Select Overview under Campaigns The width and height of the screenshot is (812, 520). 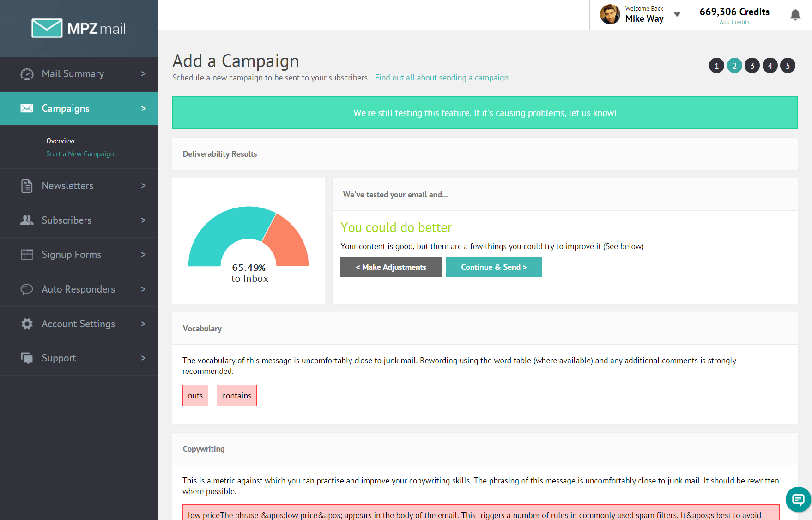(60, 141)
